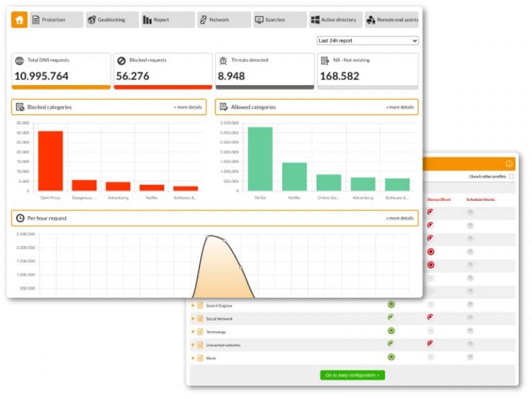532x399 pixels.
Task: Click the Blocked requests prohibition icon
Action: click(x=122, y=61)
